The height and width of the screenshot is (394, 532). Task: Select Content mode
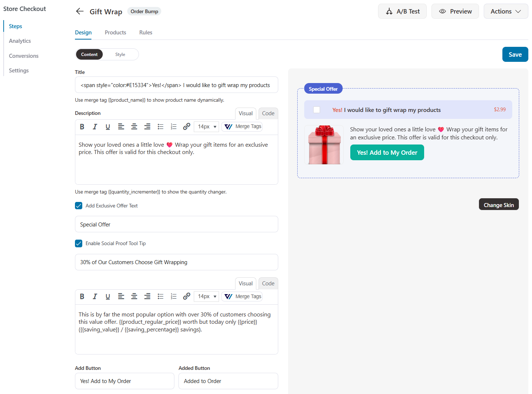point(89,55)
